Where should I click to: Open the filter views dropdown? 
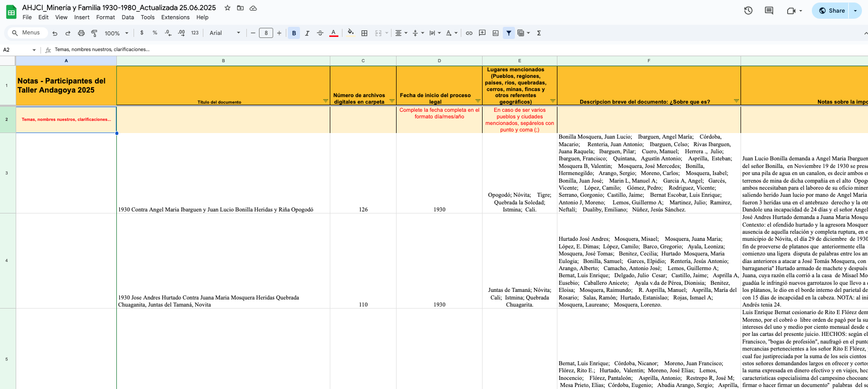point(524,33)
